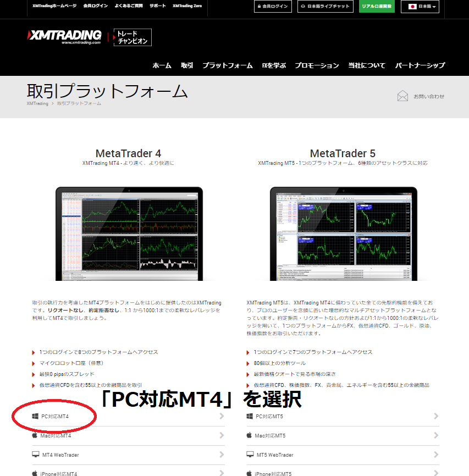The image size is (469, 476).
Task: Click the envelope contact icon
Action: point(402,96)
